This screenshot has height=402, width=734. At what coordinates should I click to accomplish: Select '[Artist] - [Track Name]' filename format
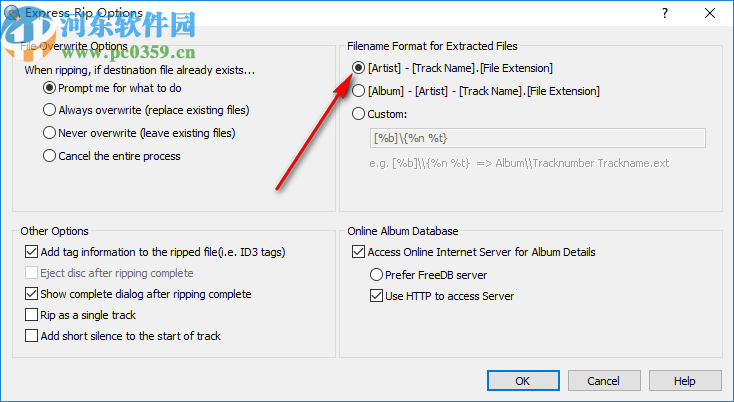[x=359, y=68]
